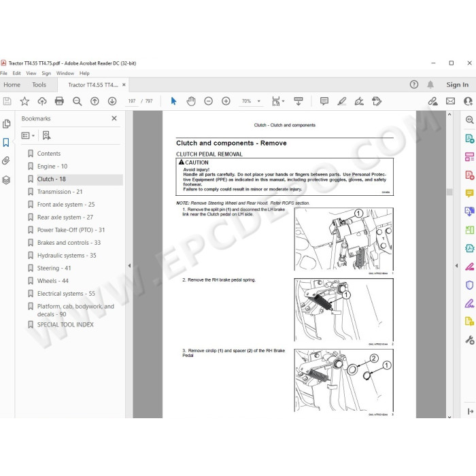Open the Layers panel icon
This screenshot has height=476, width=476.
click(x=6, y=180)
